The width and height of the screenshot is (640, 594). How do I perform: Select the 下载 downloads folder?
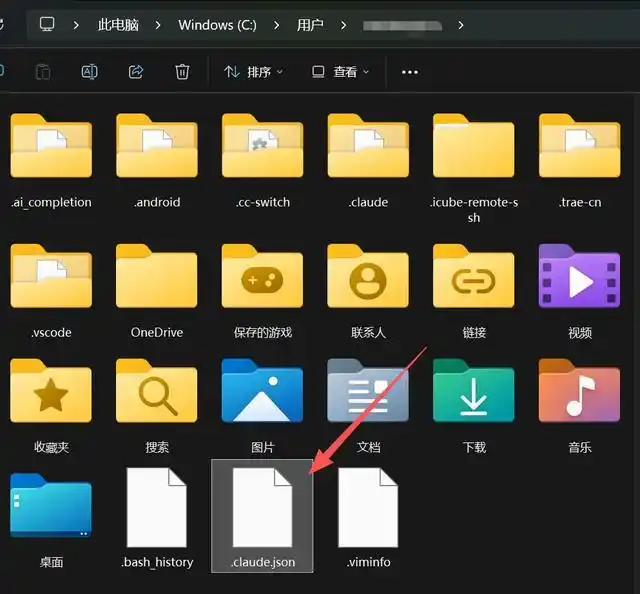click(x=474, y=407)
